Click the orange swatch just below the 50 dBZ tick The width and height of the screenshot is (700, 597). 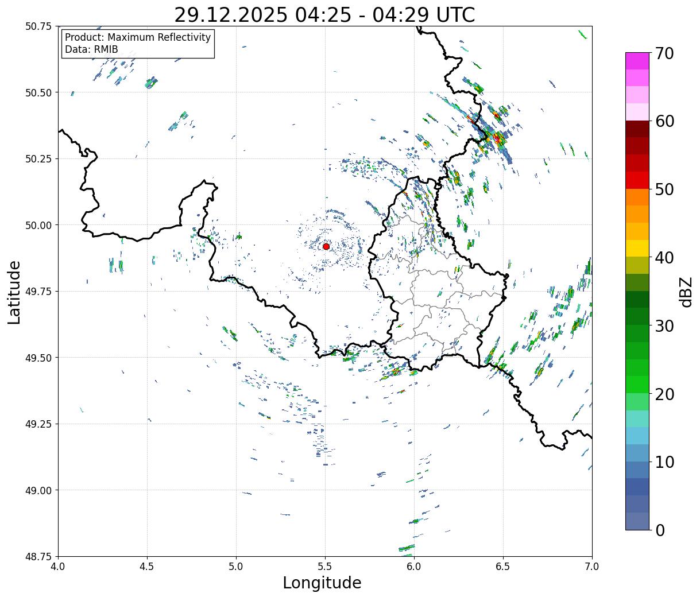637,197
